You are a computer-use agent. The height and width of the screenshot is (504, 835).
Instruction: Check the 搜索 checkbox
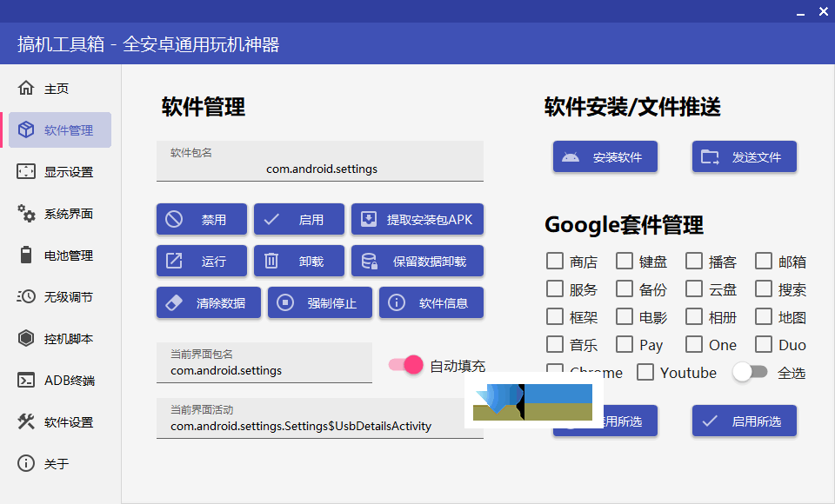tap(764, 288)
